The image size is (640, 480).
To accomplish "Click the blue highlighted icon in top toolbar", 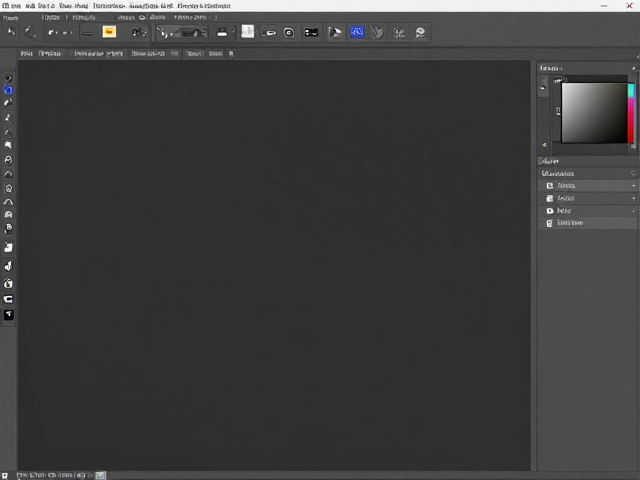I will click(x=357, y=32).
